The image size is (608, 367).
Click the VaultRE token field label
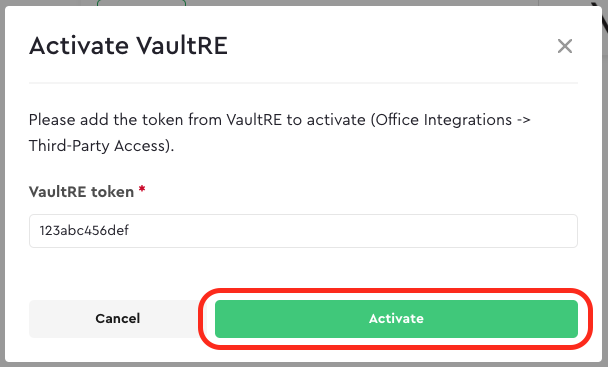tap(81, 192)
